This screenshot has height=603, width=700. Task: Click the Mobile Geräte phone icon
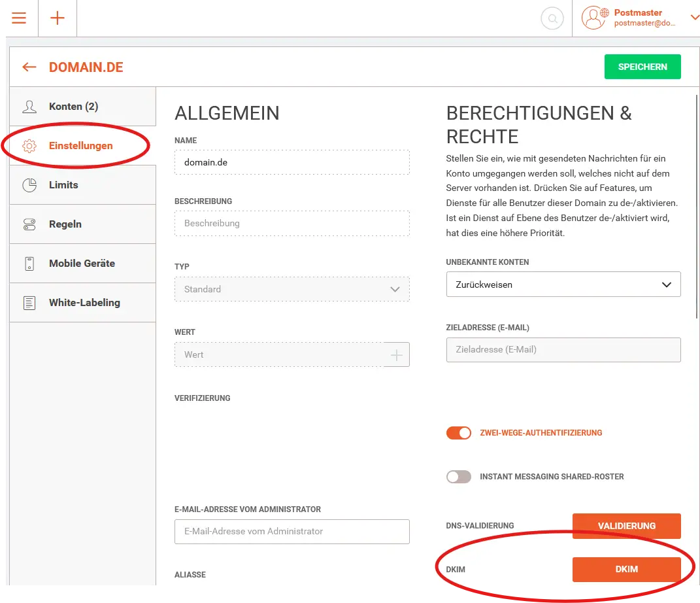(x=29, y=264)
